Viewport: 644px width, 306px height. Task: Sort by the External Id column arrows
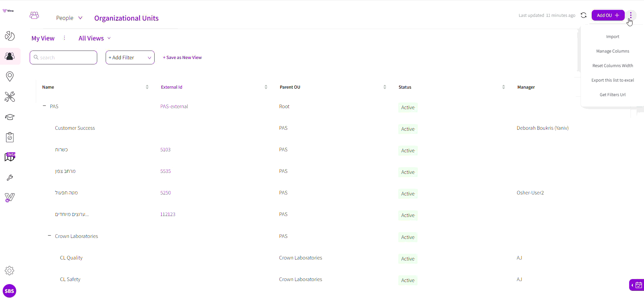pyautogui.click(x=266, y=87)
